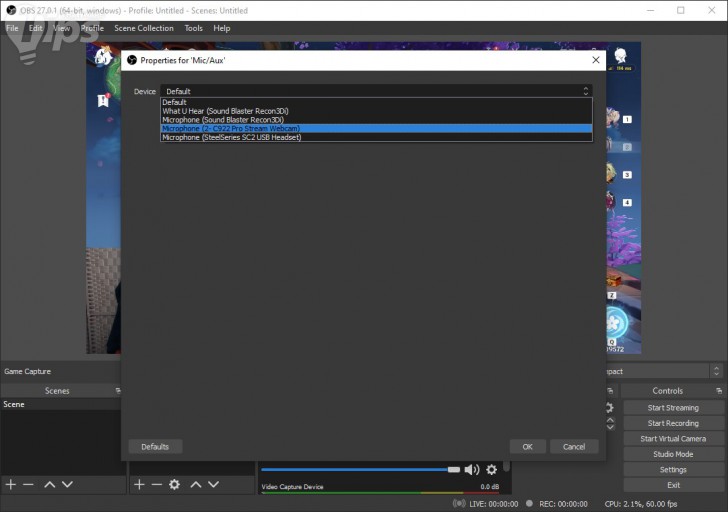
Task: Confirm with the OK button
Action: pyautogui.click(x=527, y=447)
